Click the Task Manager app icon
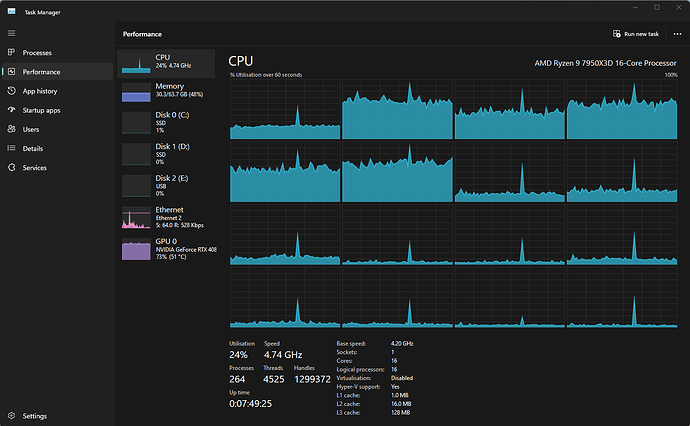Image resolution: width=690 pixels, height=426 pixels. [x=11, y=11]
